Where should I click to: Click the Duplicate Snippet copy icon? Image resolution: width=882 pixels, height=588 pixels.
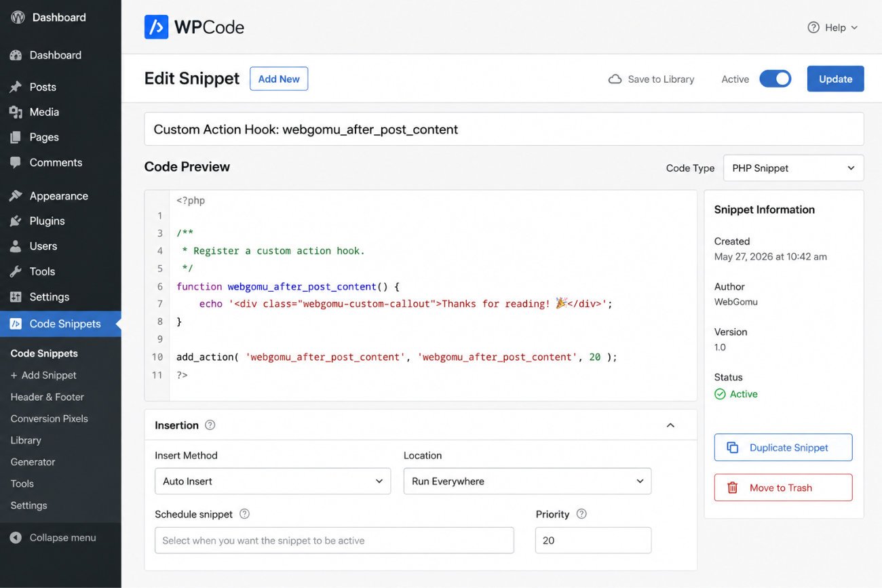(733, 448)
